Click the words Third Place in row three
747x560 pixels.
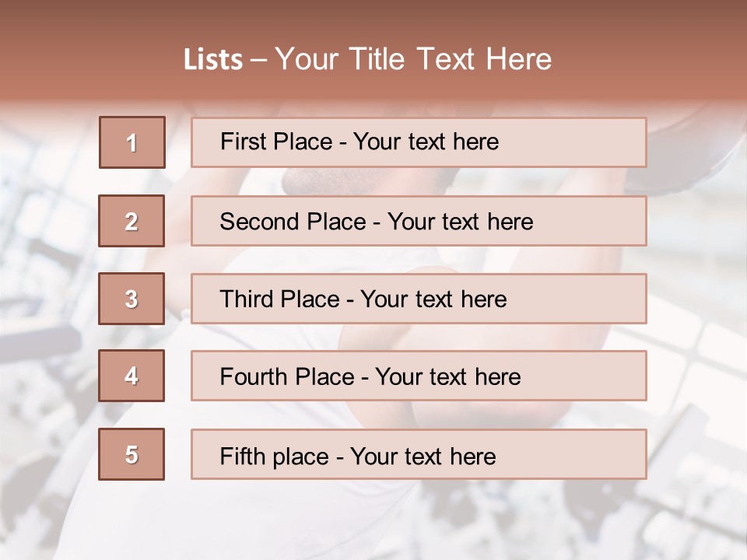tap(280, 299)
